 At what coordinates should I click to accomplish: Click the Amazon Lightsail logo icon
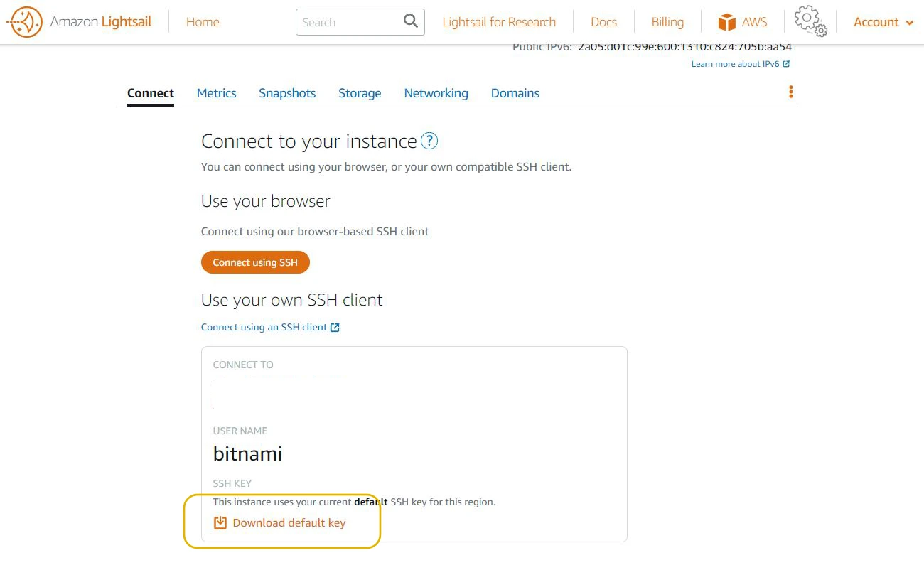25,22
